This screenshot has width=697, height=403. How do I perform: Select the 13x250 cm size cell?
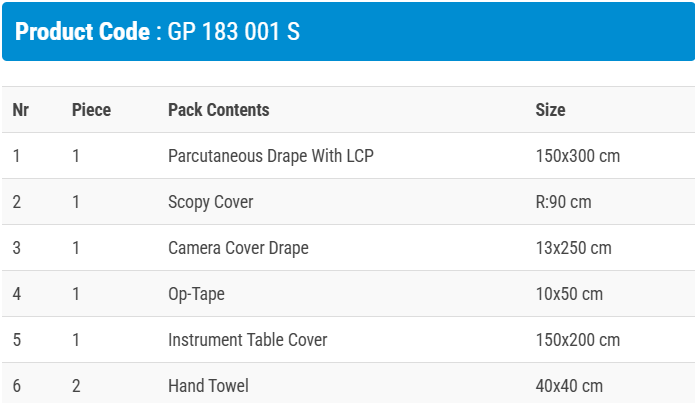click(573, 248)
